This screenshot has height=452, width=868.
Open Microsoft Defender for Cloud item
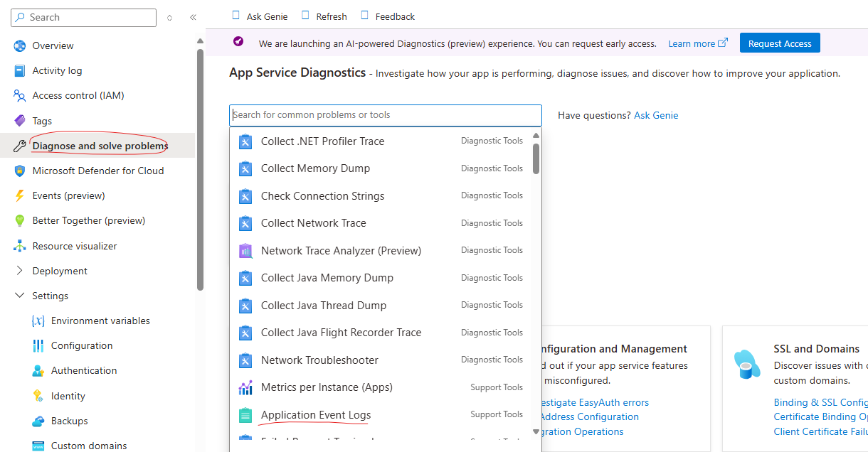[97, 171]
